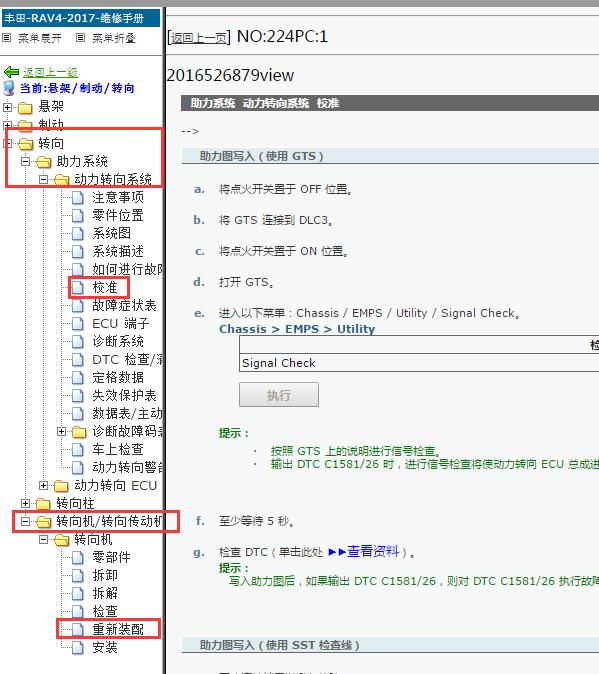Click the 安装 document icon
Viewport: 599px width, 674px height.
click(x=78, y=648)
